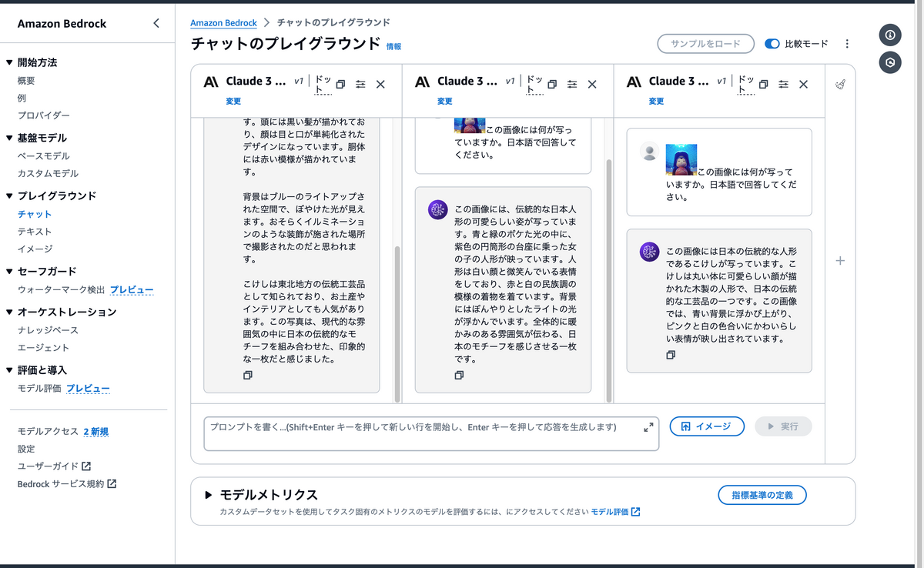Expand the prompt input box icon
The height and width of the screenshot is (568, 924).
tap(648, 426)
